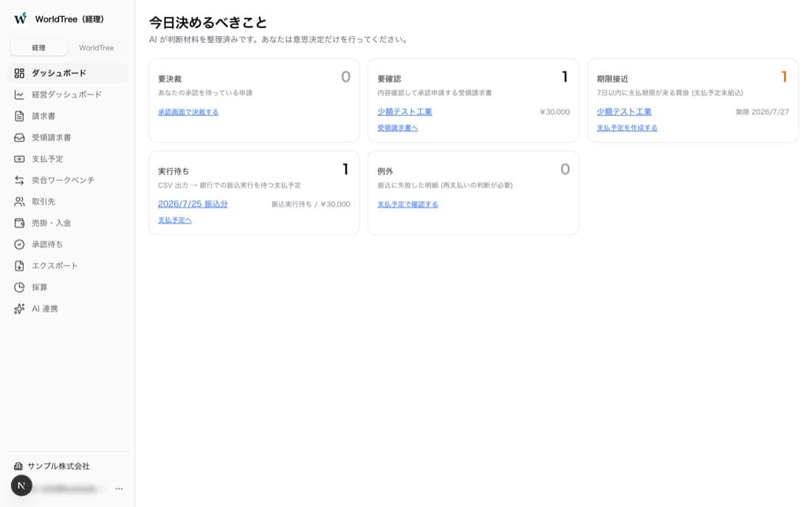The width and height of the screenshot is (812, 507).
Task: Click the 採算 pie chart icon
Action: pyautogui.click(x=19, y=287)
